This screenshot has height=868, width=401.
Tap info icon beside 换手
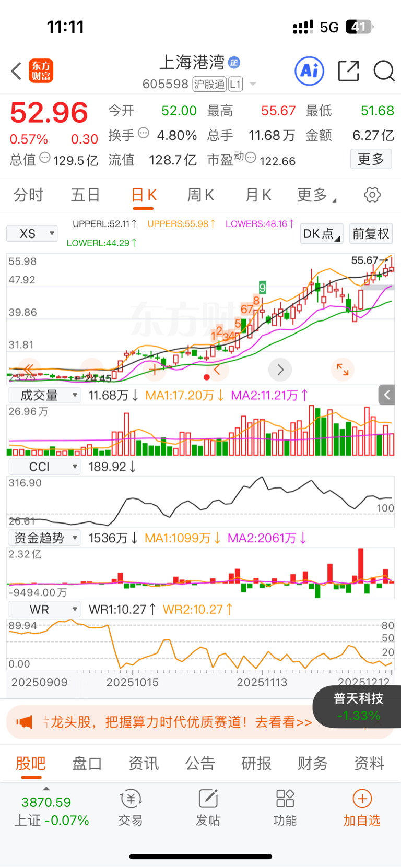click(x=143, y=133)
